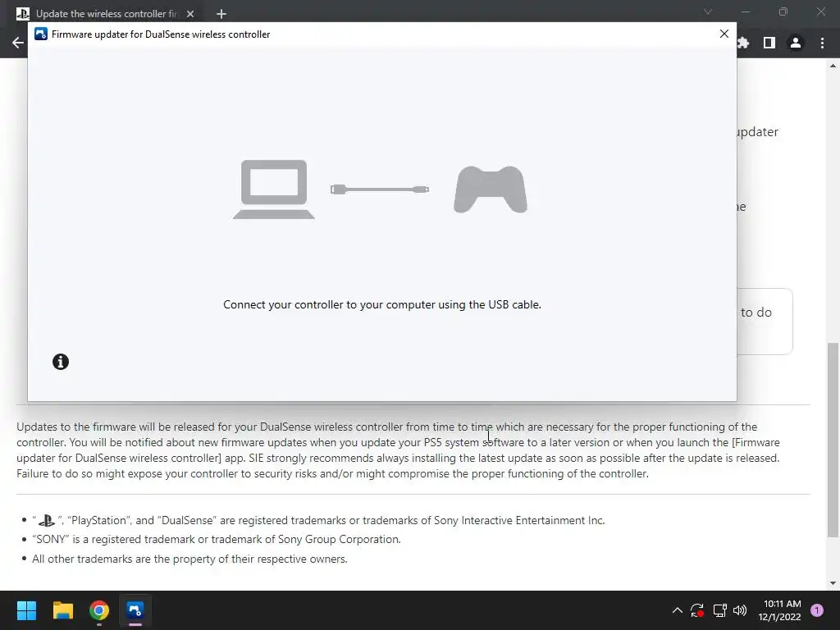Close the Firmware updater dialog
This screenshot has width=840, height=630.
(x=724, y=34)
